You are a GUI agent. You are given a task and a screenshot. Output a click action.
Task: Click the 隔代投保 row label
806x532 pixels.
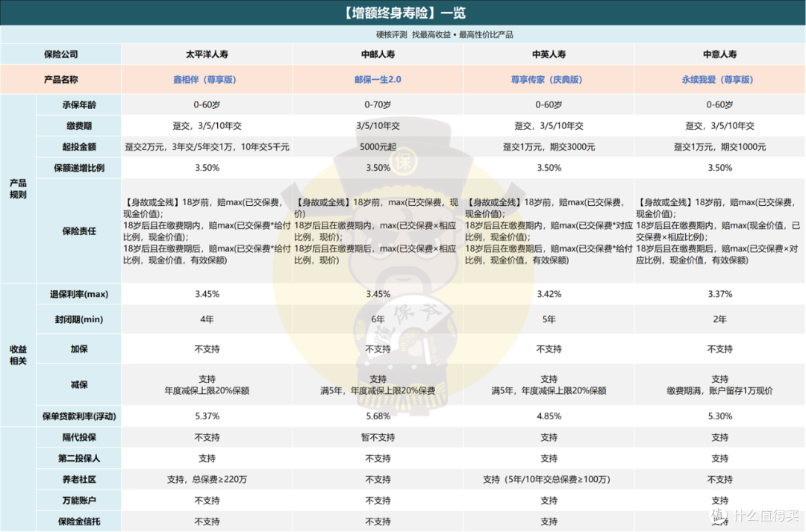[79, 437]
